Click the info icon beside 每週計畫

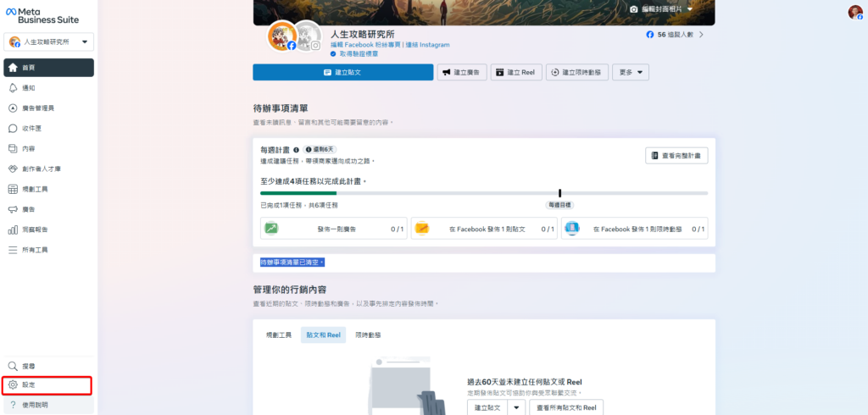pos(296,150)
